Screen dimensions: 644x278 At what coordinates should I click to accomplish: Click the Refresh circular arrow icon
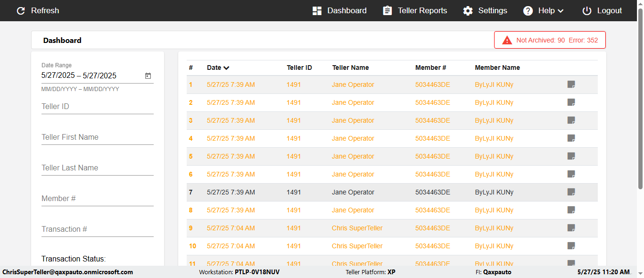click(x=21, y=10)
